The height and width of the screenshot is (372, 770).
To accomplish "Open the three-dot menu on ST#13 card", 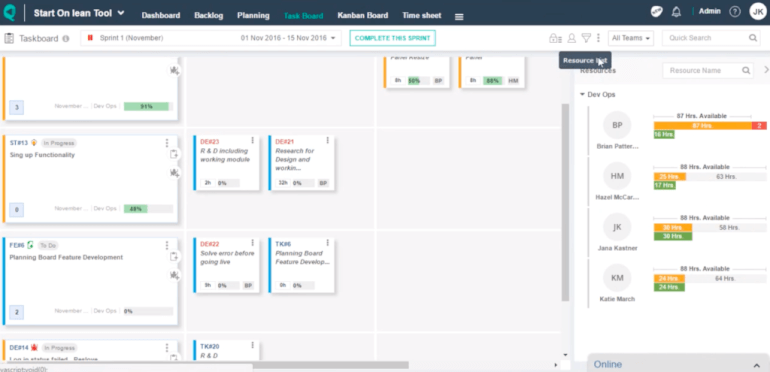I will coord(167,143).
